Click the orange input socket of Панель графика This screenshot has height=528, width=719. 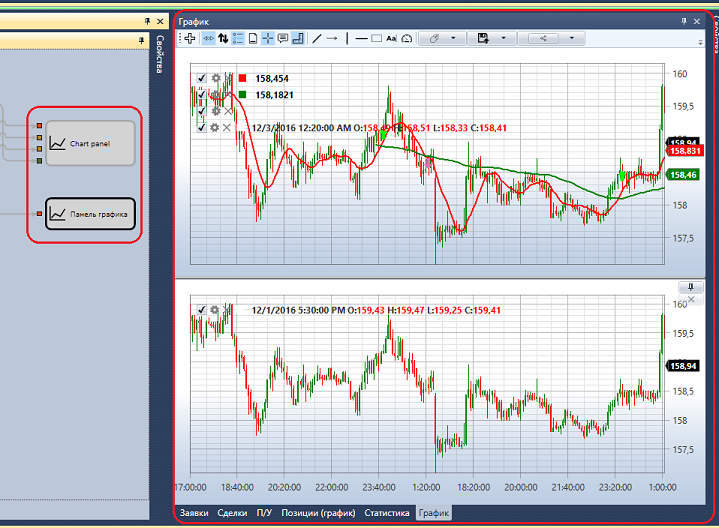pos(39,214)
